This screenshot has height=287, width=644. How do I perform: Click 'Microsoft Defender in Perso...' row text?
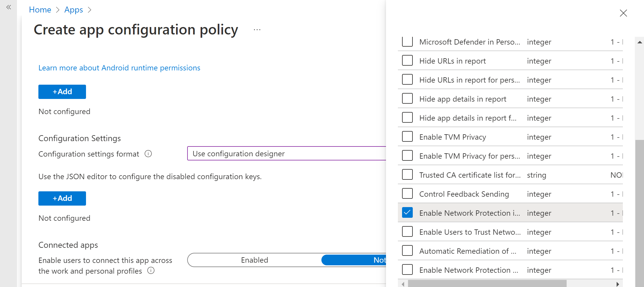[470, 42]
